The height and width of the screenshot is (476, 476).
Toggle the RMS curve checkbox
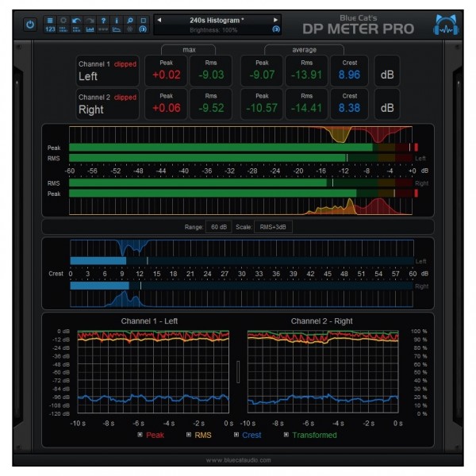point(189,435)
